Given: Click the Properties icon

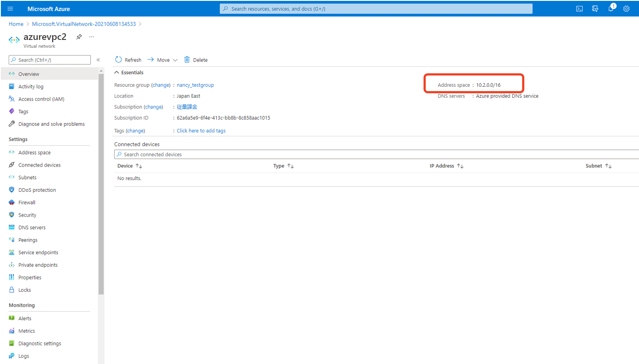Looking at the screenshot, I should pos(12,277).
